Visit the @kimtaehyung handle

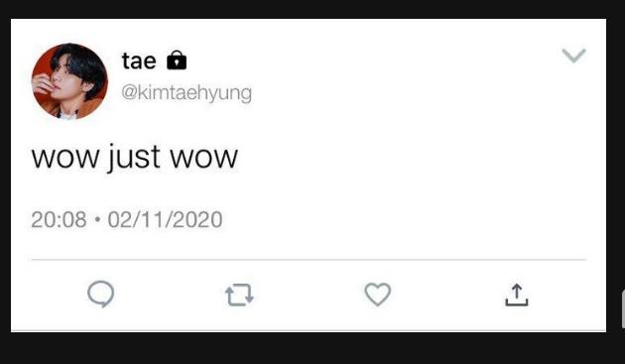pyautogui.click(x=187, y=93)
